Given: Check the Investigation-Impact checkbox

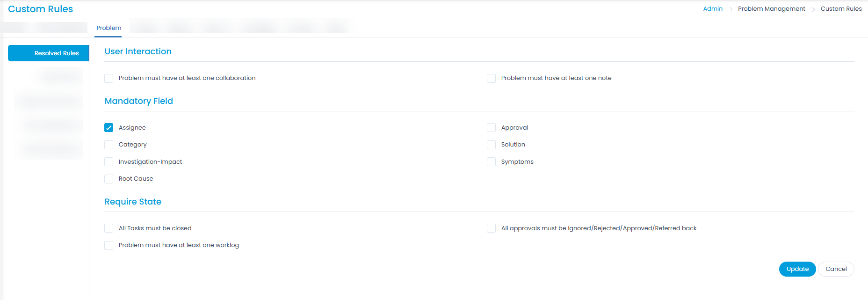Looking at the screenshot, I should [x=109, y=162].
